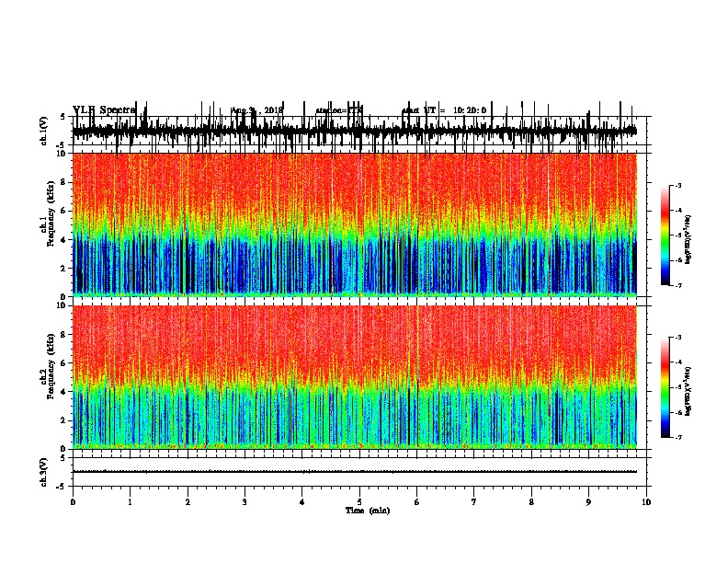Viewport: 728px width, 563px height.
Task: Click the start UT 10:20:0 header text
Action: click(x=444, y=110)
